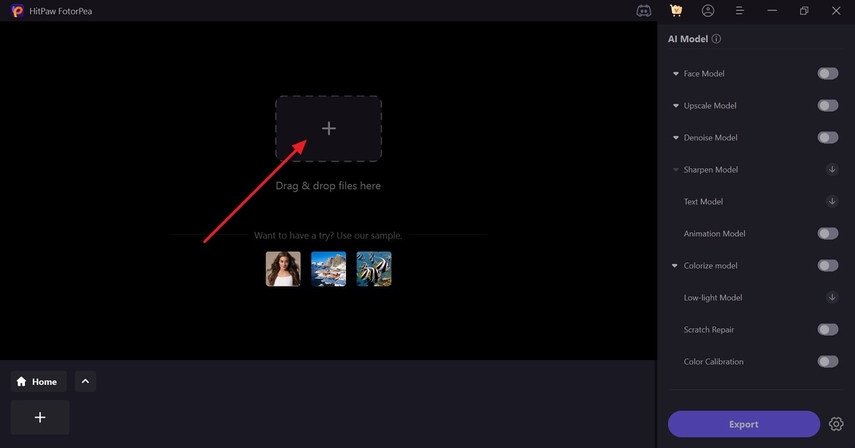
Task: Expand the Denoise Model options arrow
Action: tap(676, 138)
